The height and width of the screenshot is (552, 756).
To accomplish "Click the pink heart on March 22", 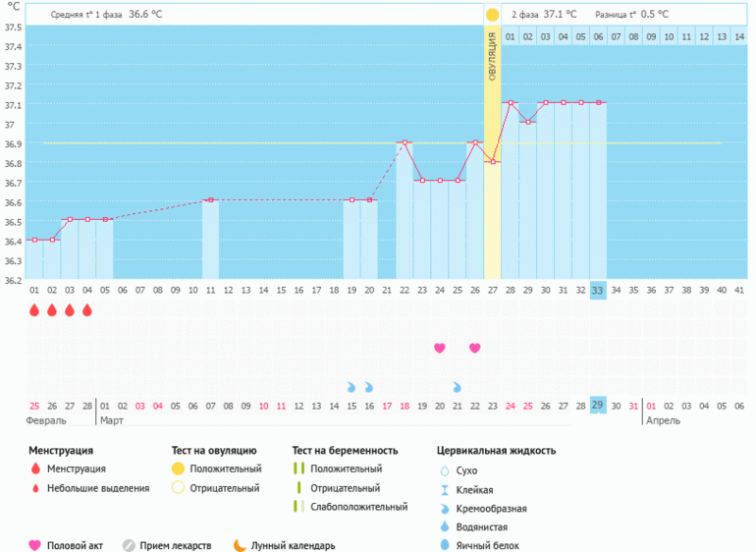I will (475, 348).
